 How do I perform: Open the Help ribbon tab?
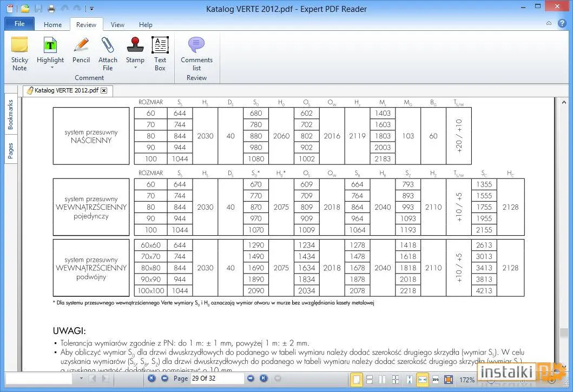[146, 24]
